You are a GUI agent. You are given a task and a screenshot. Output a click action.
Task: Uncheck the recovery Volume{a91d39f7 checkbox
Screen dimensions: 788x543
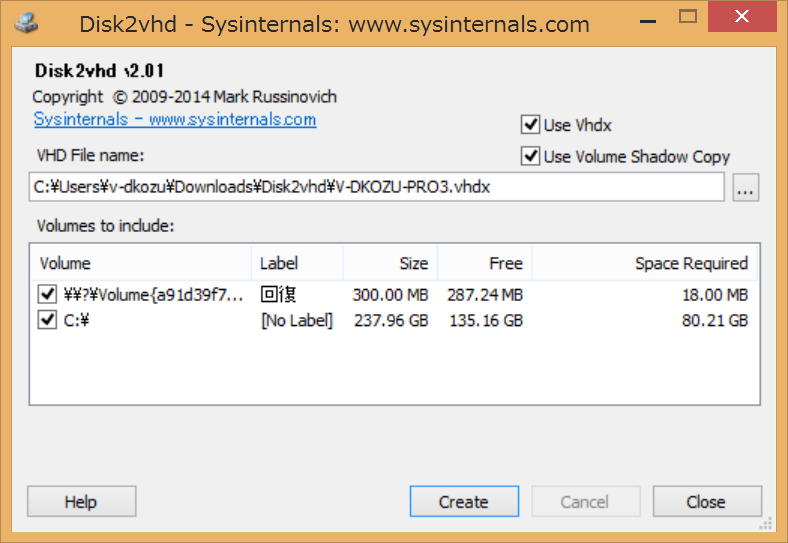pos(46,295)
